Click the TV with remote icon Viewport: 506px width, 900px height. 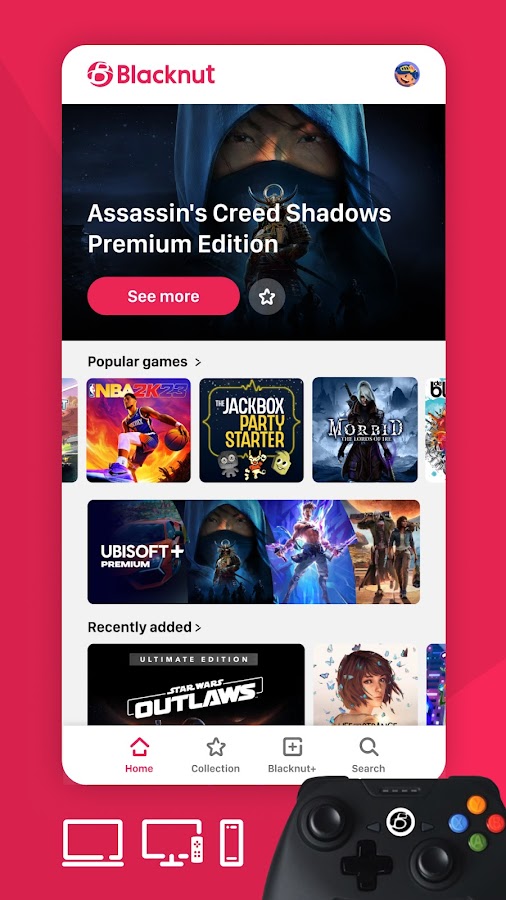(172, 843)
